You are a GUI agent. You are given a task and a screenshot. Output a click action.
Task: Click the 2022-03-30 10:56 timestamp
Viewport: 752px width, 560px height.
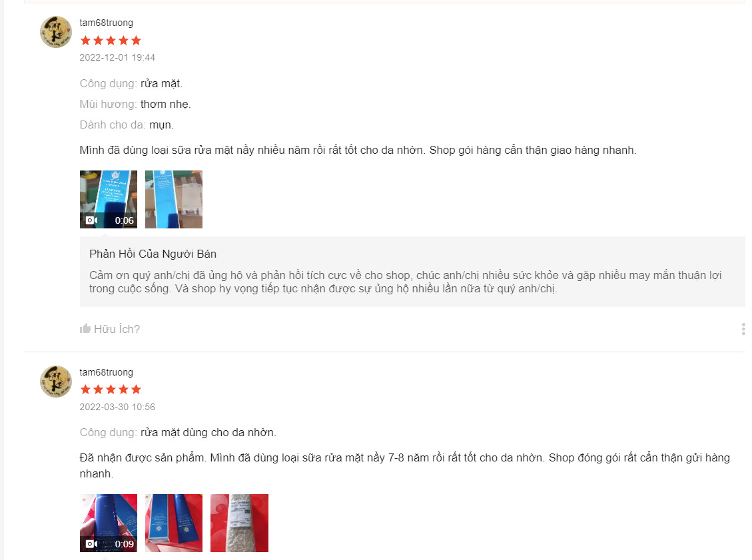pyautogui.click(x=117, y=407)
